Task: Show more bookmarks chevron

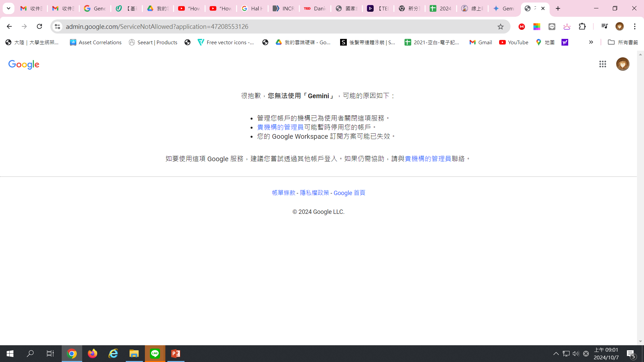Action: (591, 42)
